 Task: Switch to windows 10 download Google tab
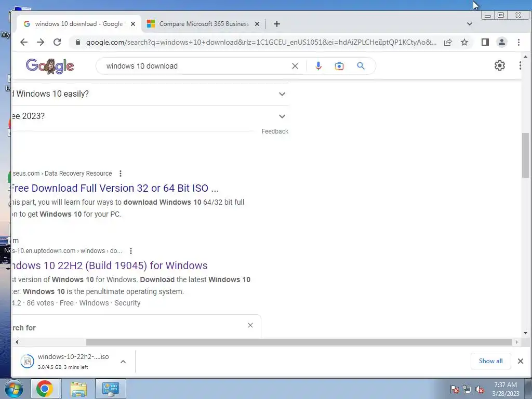click(79, 24)
